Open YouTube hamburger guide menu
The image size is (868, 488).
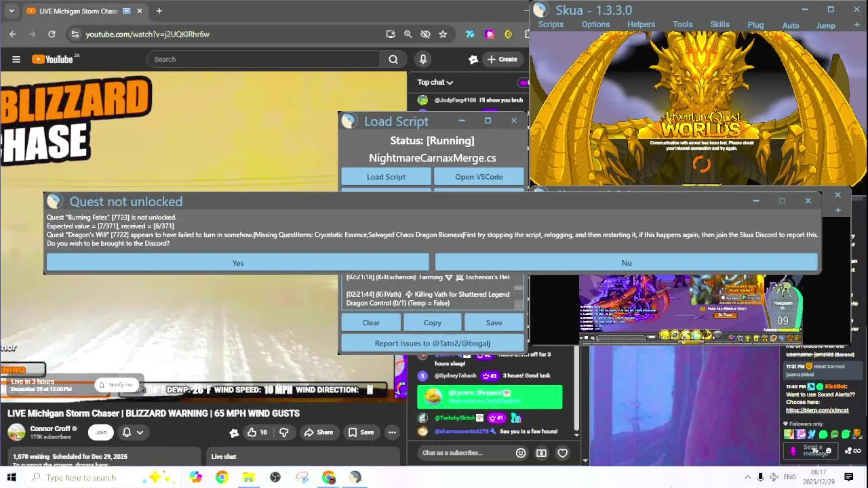[x=16, y=59]
